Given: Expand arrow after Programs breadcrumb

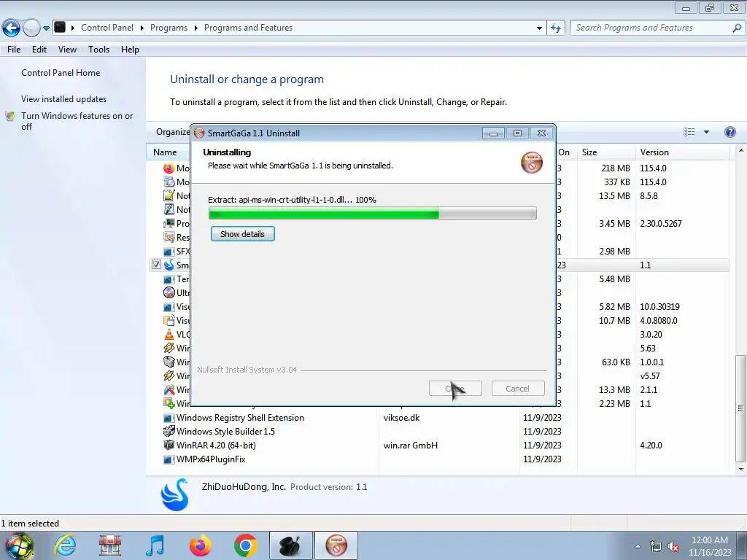Looking at the screenshot, I should [196, 28].
